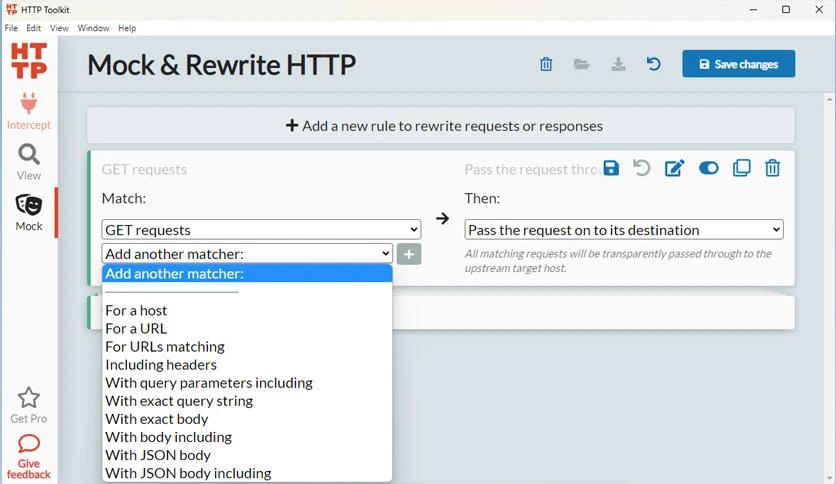Duplicate the GET requests rule
The height and width of the screenshot is (484, 836).
(x=741, y=168)
